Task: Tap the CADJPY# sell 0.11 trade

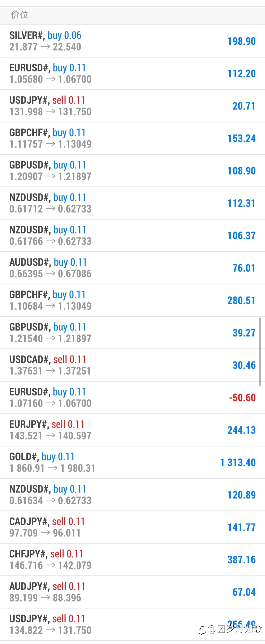Action: [x=133, y=527]
